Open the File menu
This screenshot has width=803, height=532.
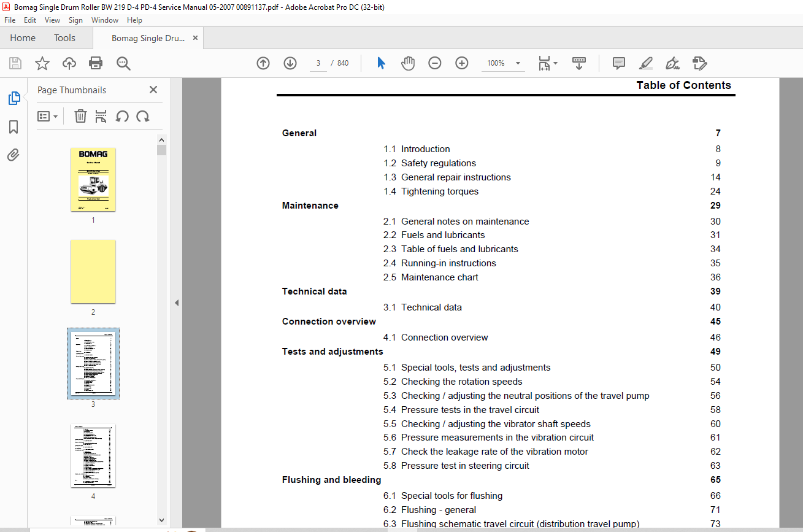pyautogui.click(x=10, y=20)
